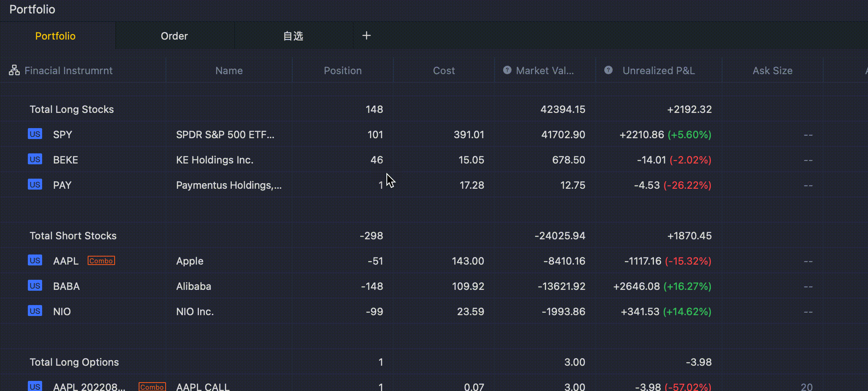868x391 pixels.
Task: Click BABA position value -148
Action: (372, 286)
